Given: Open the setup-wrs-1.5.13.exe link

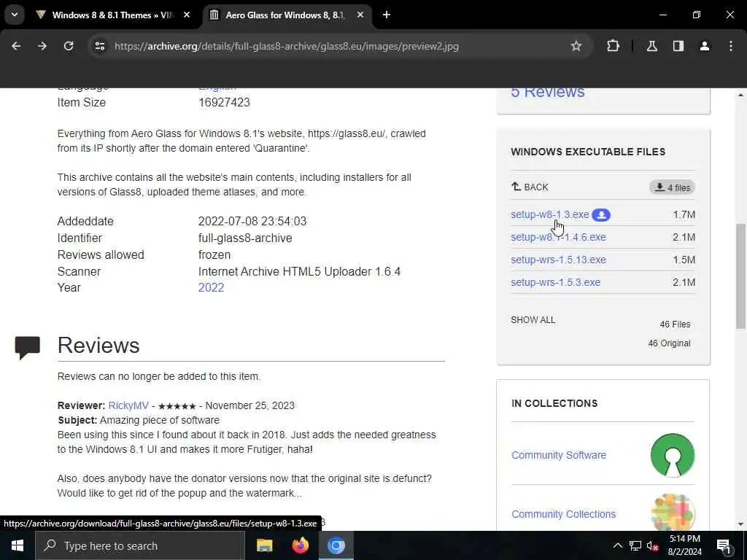Looking at the screenshot, I should pyautogui.click(x=558, y=260).
